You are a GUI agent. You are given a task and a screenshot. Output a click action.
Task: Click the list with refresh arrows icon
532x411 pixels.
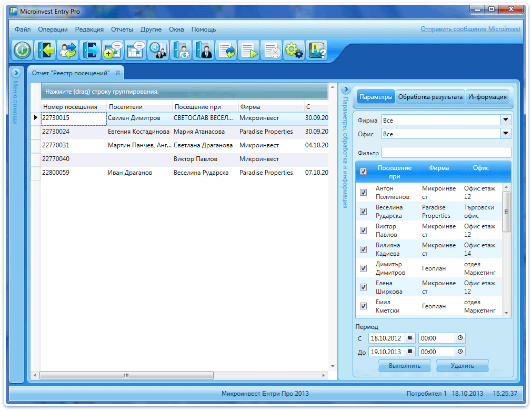[226, 50]
